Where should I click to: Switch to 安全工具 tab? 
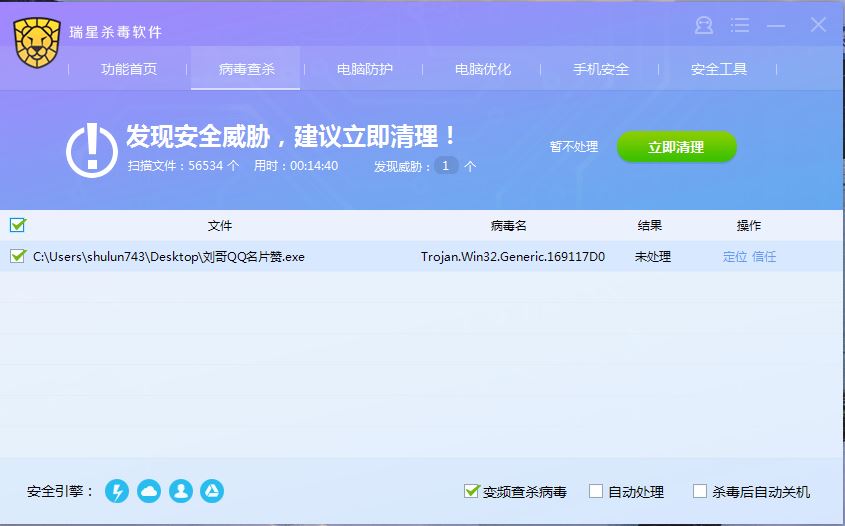click(718, 69)
